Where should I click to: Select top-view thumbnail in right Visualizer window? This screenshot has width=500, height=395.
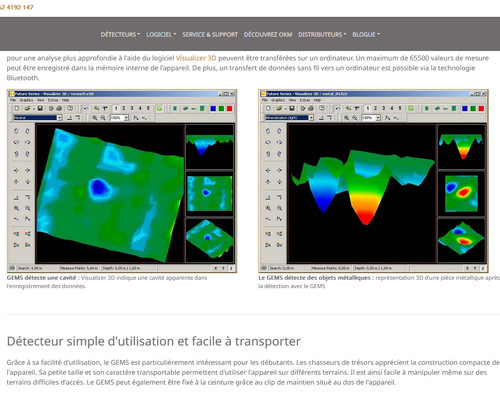pos(461,194)
